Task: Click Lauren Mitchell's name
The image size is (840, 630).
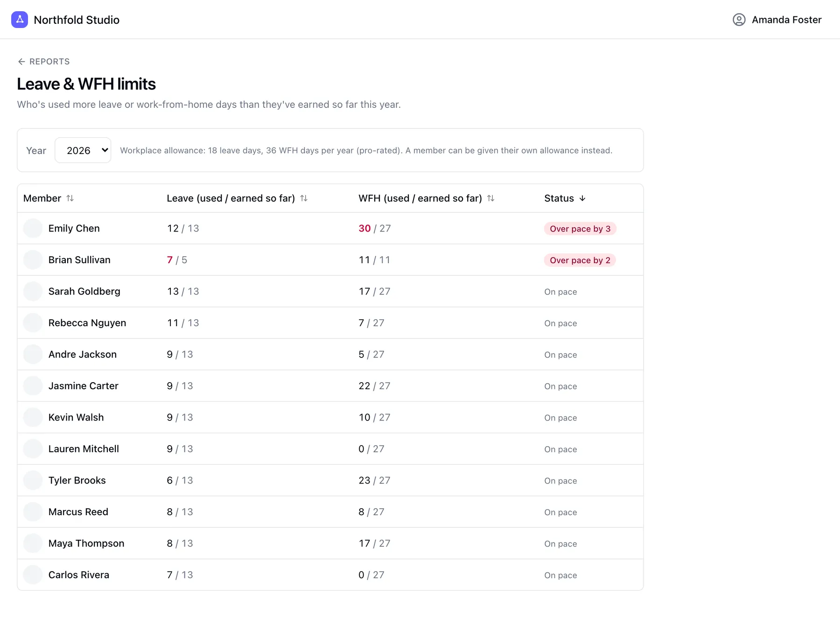Action: pos(84,449)
